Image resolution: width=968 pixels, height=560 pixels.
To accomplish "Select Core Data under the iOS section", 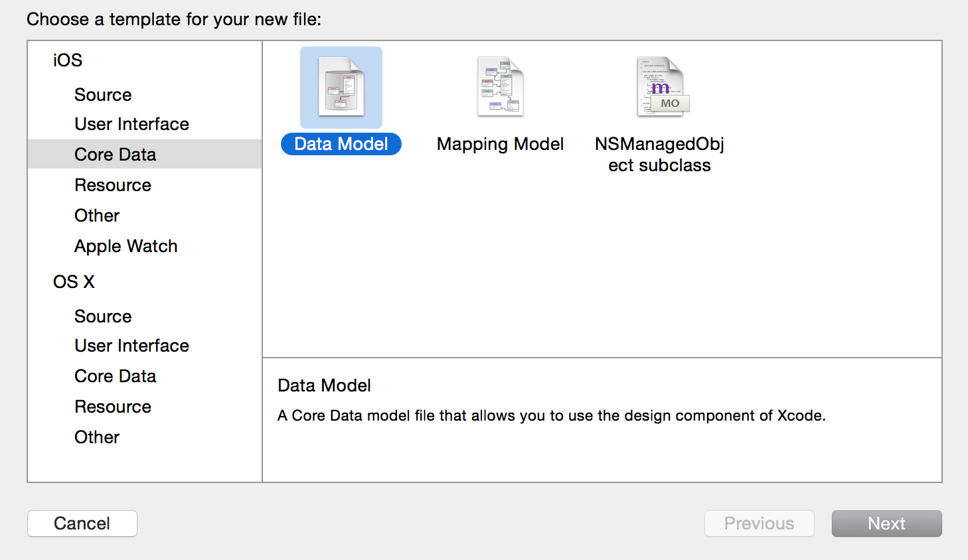I will [115, 155].
